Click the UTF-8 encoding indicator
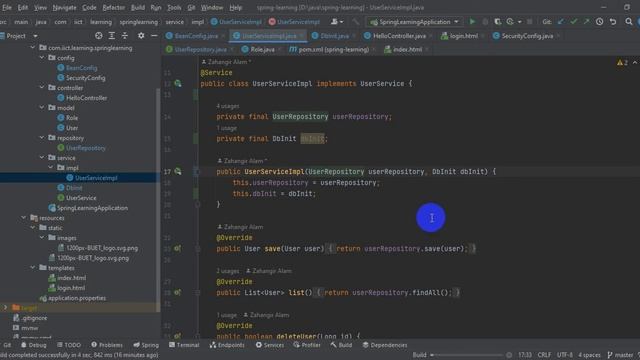 click(x=565, y=355)
